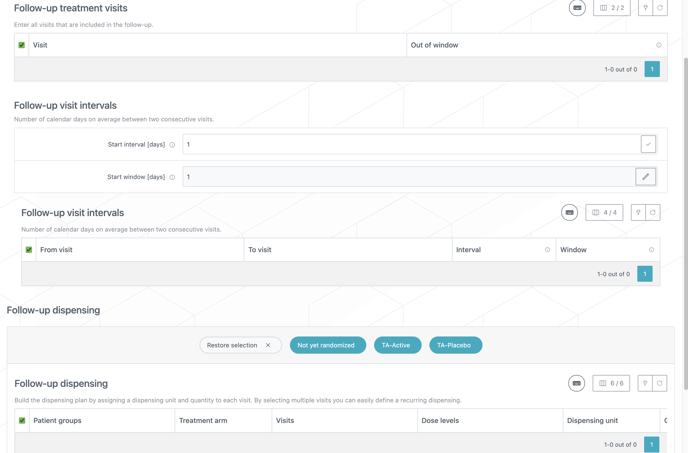
Task: Click the Restore selection button
Action: pos(239,345)
